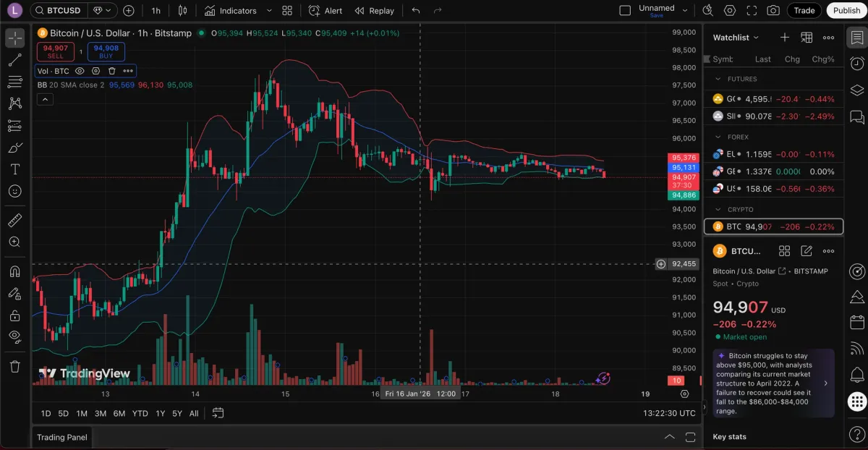Collapse the FOREX watchlist section
868x450 pixels.
pyautogui.click(x=718, y=137)
